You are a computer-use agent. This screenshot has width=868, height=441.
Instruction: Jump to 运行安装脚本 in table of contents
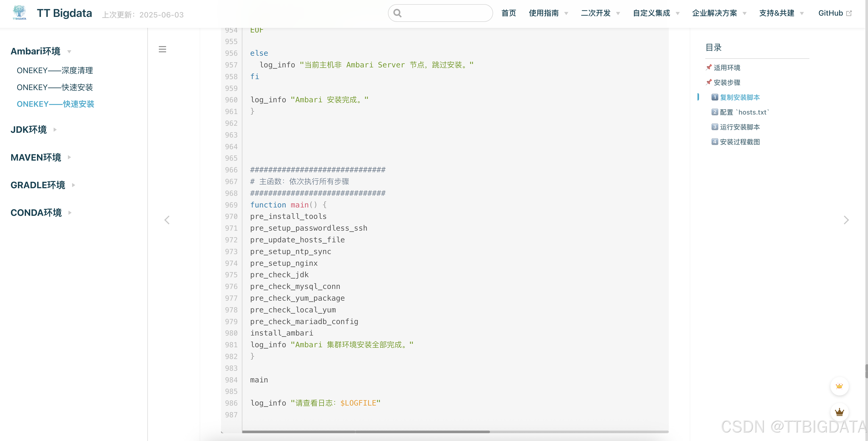(x=740, y=127)
